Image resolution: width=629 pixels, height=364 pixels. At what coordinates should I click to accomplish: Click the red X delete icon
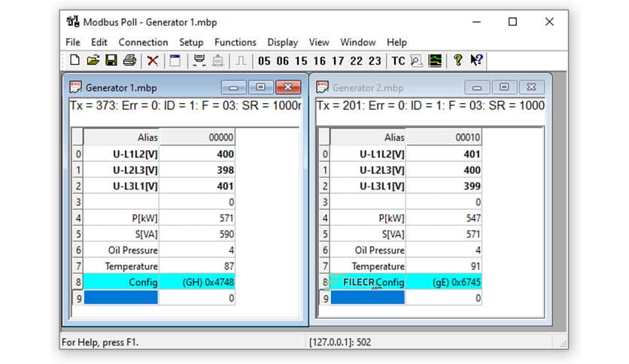(153, 61)
